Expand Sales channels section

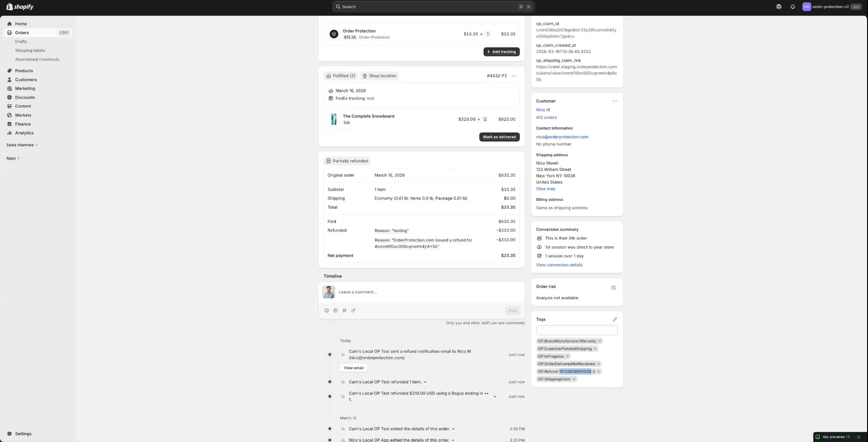tap(22, 145)
